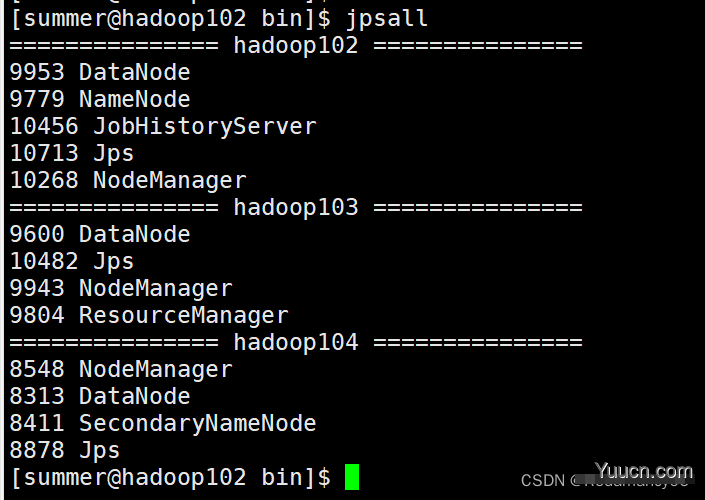This screenshot has height=500, width=705.
Task: Click the 8411 SecondaryNameNode line
Action: click(x=163, y=423)
